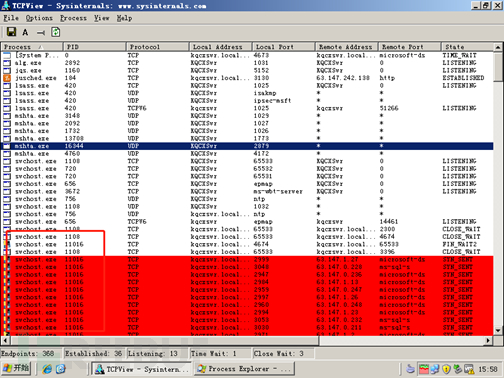Select mshta.exe row with PID 4760
The image size is (504, 378).
[247, 154]
